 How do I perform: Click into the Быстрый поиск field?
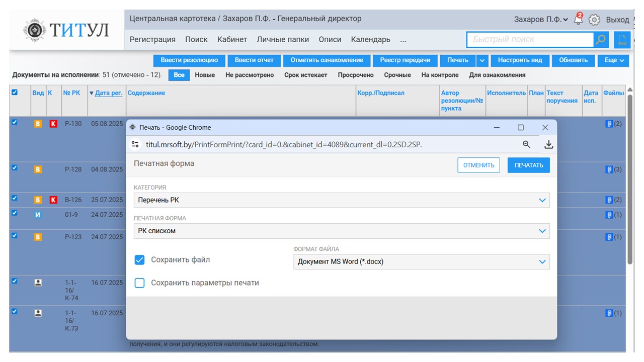click(x=529, y=40)
